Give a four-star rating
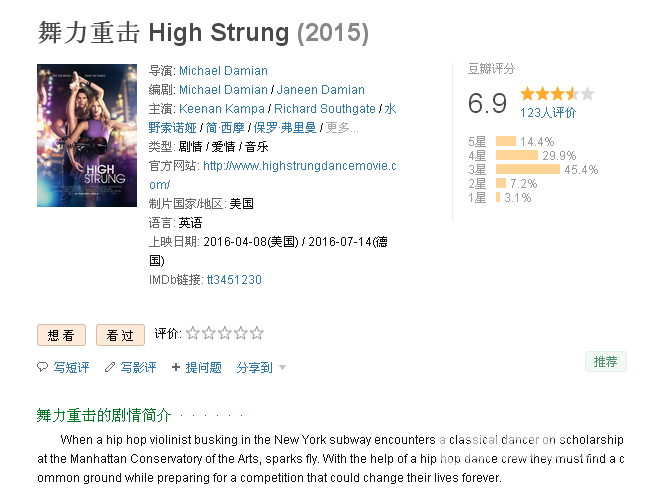The image size is (648, 500). (241, 333)
